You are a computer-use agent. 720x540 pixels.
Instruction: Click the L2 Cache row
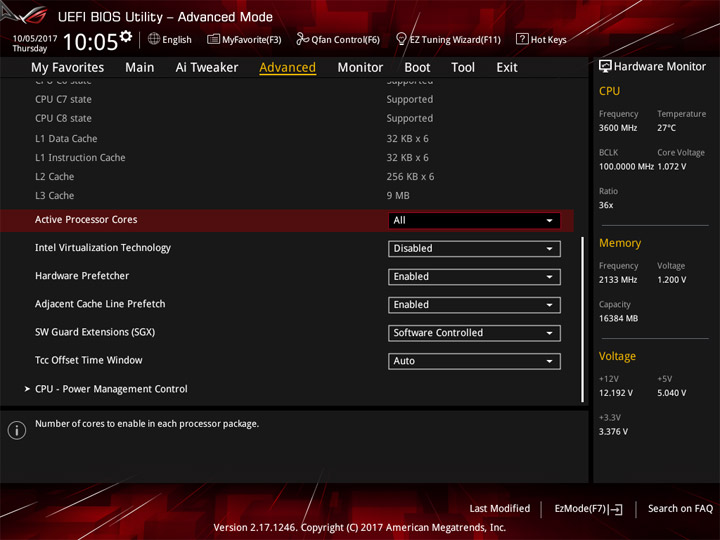point(287,177)
